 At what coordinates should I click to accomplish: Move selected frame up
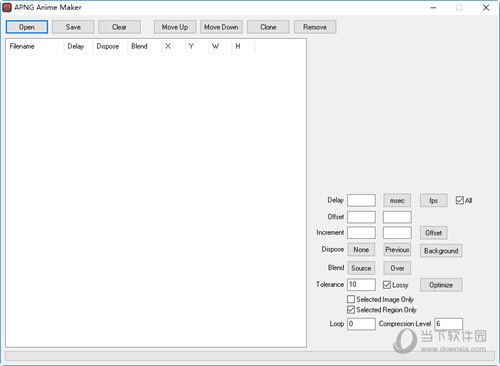coord(175,27)
